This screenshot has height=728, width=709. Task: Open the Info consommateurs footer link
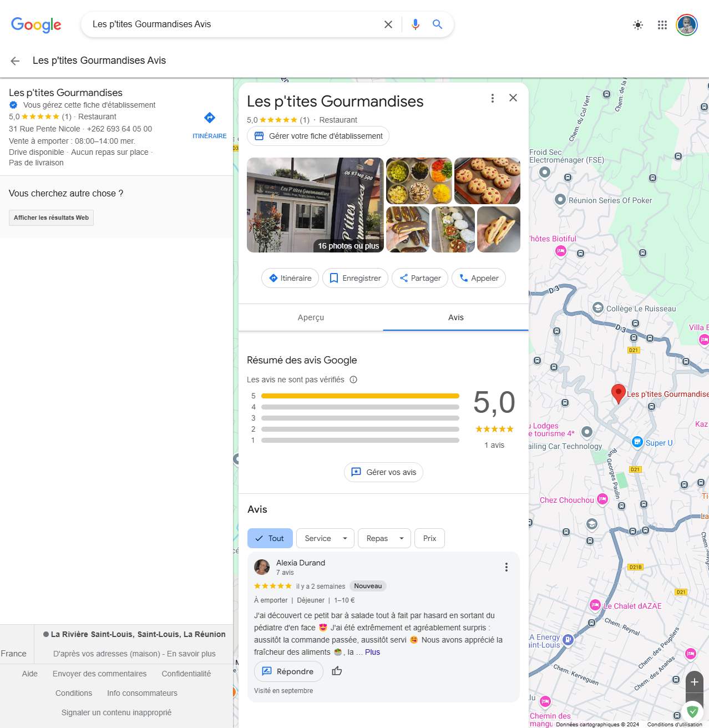click(143, 693)
